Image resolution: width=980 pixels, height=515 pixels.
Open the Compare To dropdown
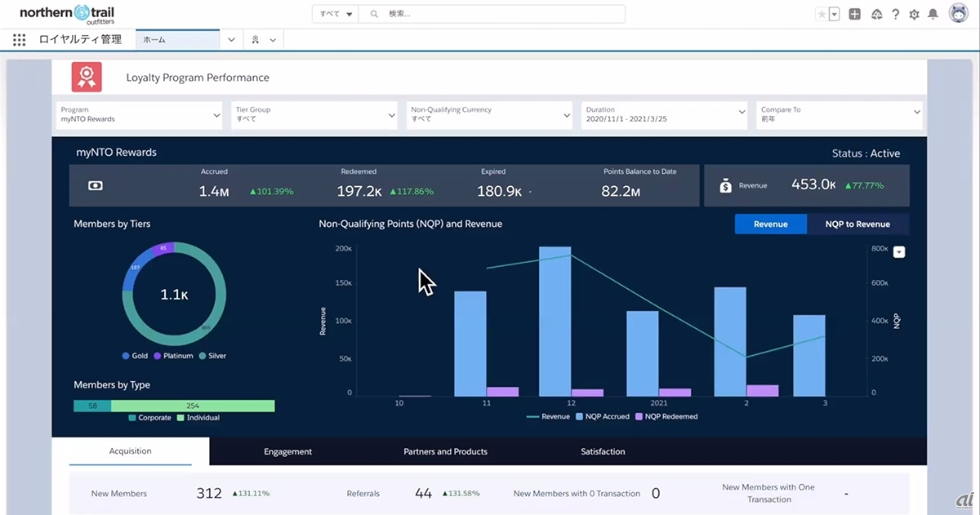coord(840,114)
